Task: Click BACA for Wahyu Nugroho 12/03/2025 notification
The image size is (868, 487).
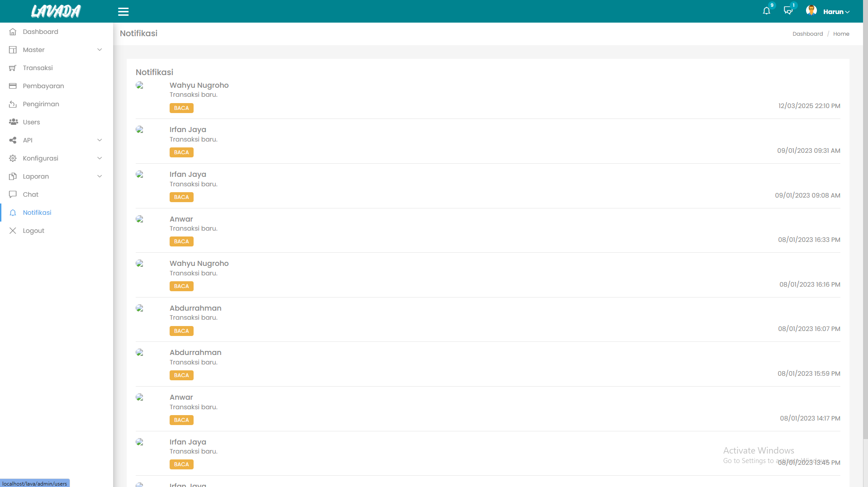Action: [x=181, y=108]
